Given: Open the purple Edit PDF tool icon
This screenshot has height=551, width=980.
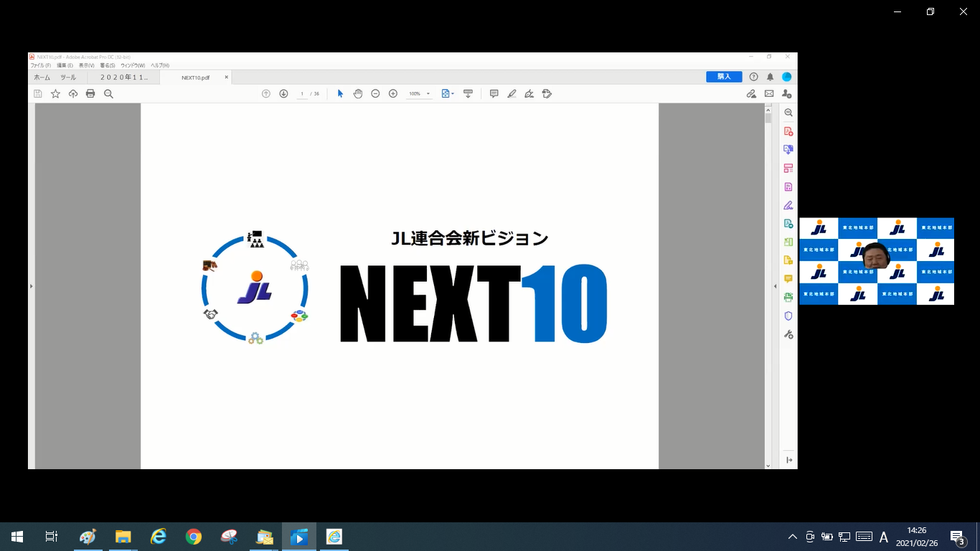Looking at the screenshot, I should coord(788,187).
